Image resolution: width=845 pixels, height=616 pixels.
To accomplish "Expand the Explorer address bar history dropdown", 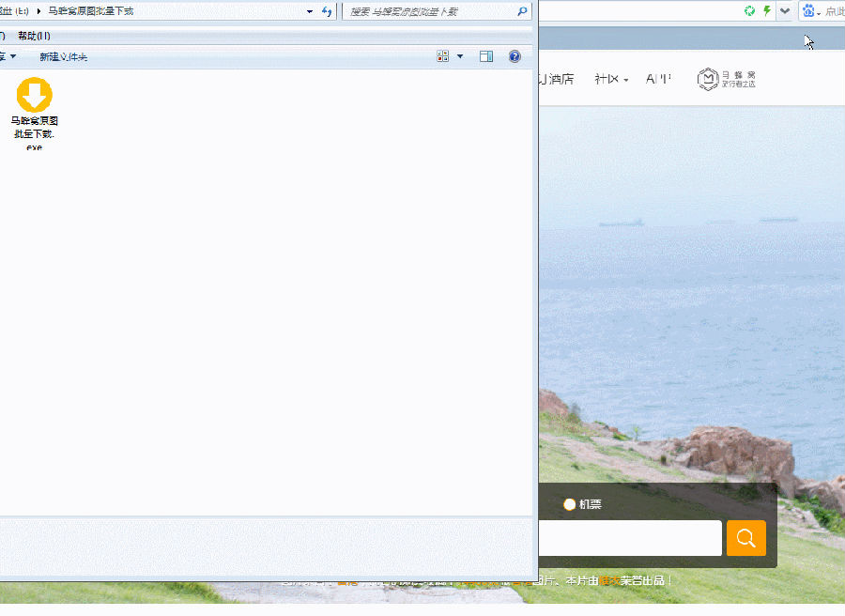I will pyautogui.click(x=310, y=11).
